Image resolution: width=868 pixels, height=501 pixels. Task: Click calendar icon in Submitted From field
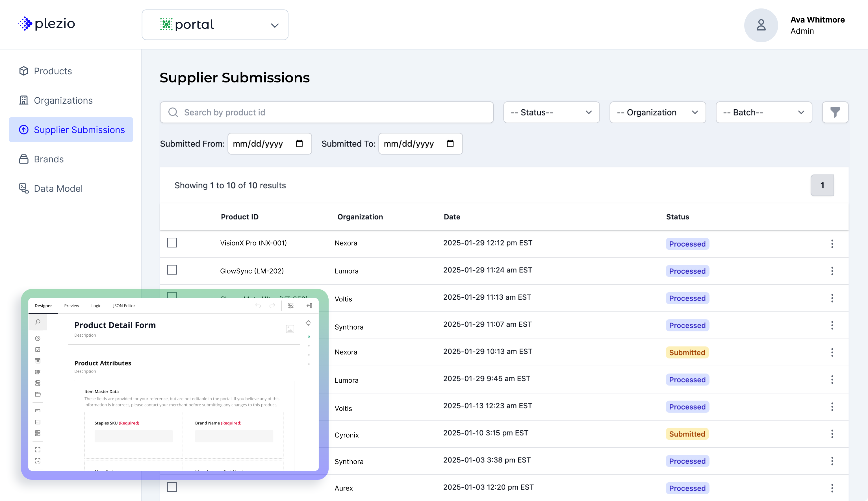click(x=299, y=143)
